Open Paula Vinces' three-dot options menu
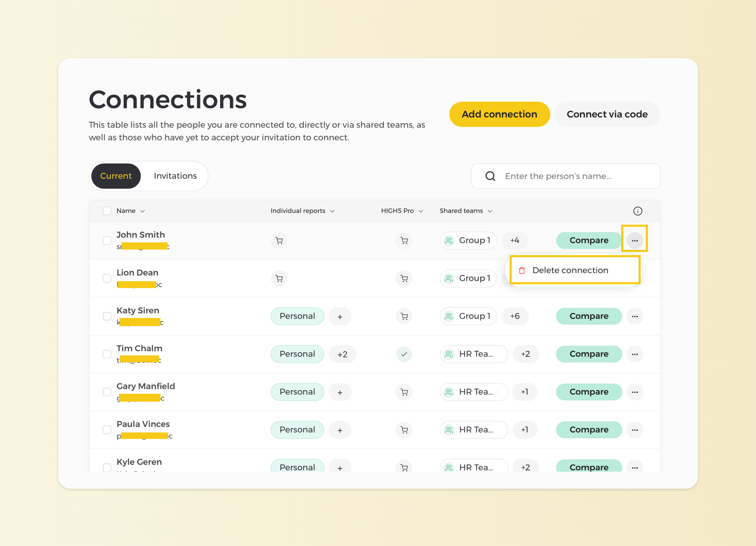 [634, 429]
